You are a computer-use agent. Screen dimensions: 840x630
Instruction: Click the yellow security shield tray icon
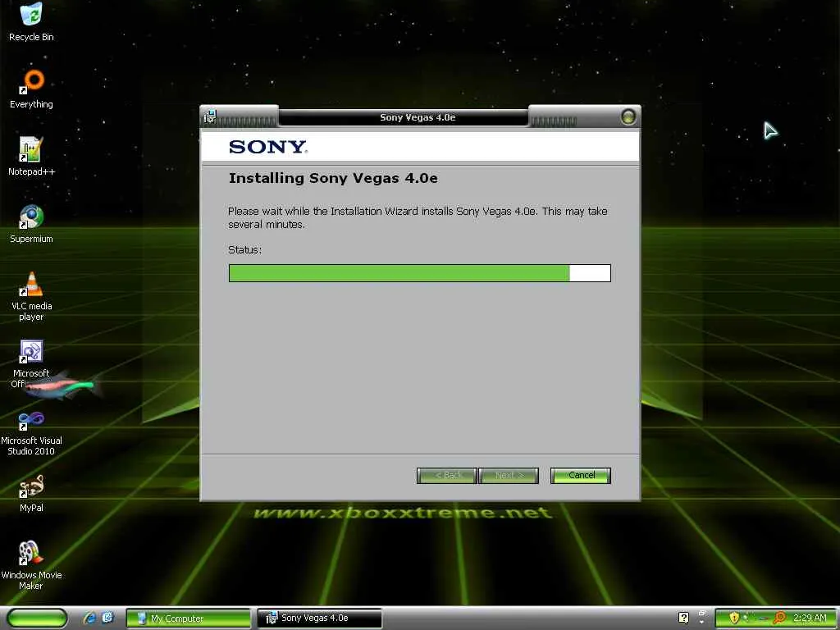click(x=734, y=618)
